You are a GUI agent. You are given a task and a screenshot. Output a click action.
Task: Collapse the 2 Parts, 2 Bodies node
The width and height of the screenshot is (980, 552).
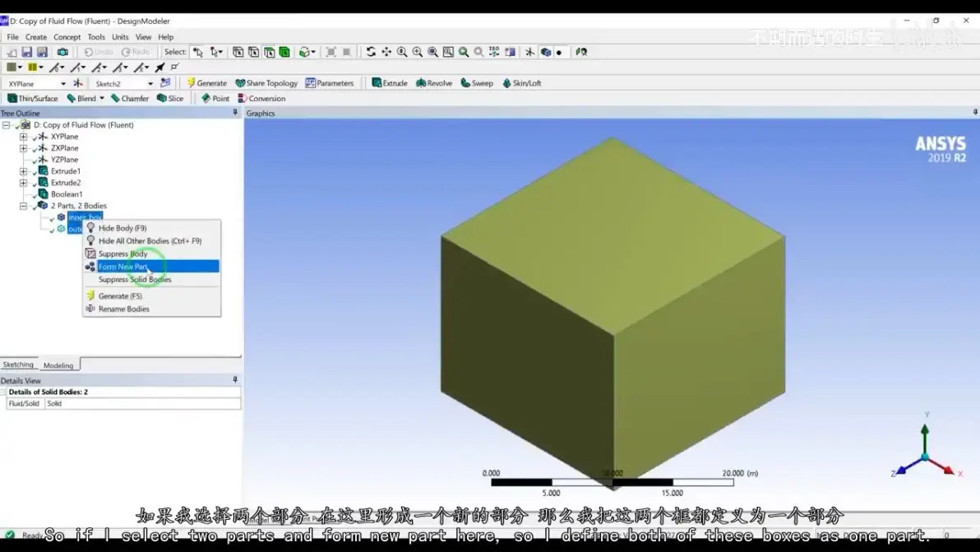(x=23, y=206)
